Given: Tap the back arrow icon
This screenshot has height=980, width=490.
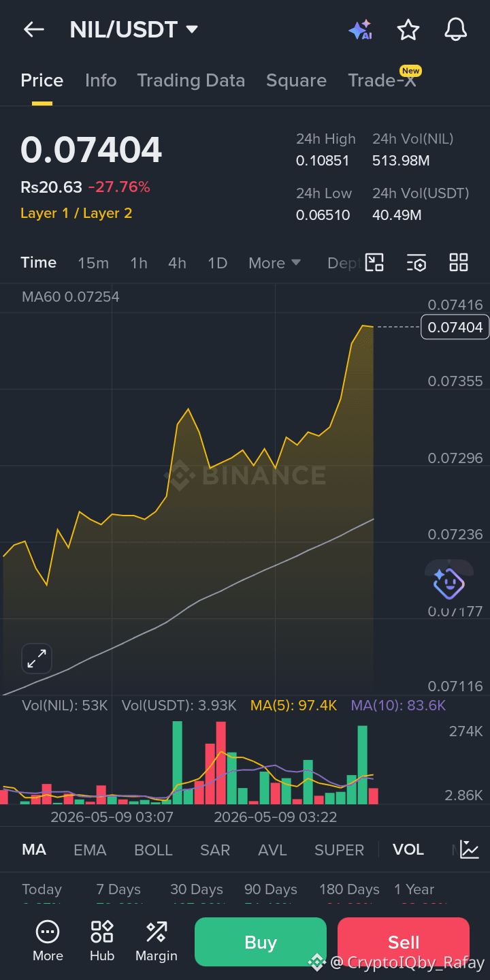Looking at the screenshot, I should pyautogui.click(x=33, y=29).
